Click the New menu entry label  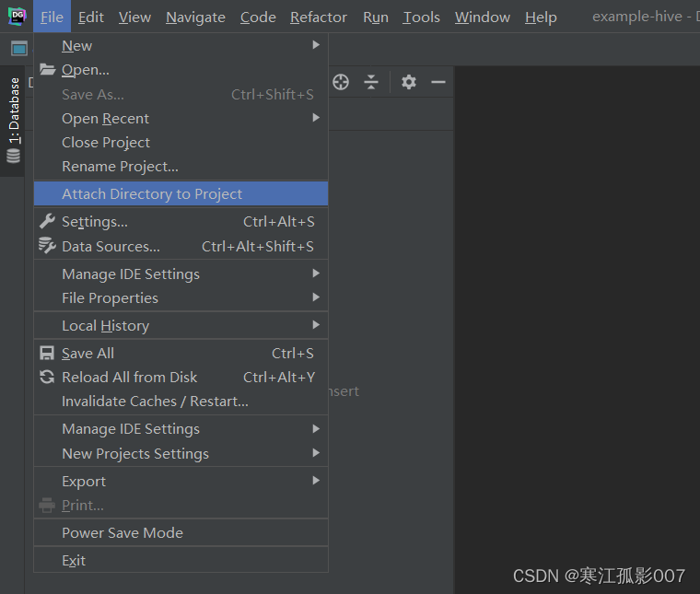[76, 45]
